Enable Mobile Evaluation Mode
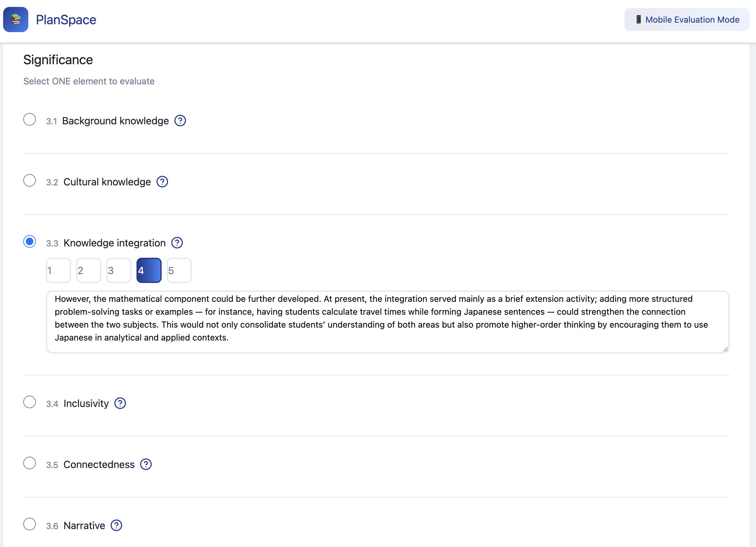This screenshot has width=756, height=547. click(x=687, y=20)
